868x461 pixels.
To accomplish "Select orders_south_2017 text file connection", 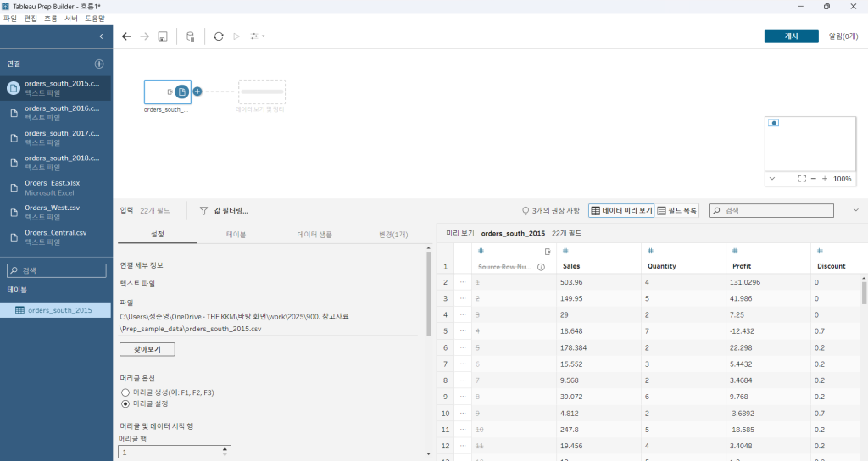I will point(55,138).
